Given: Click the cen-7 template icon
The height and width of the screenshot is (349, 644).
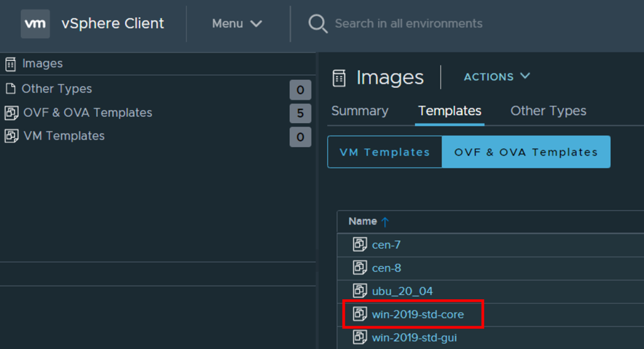Looking at the screenshot, I should (x=360, y=244).
